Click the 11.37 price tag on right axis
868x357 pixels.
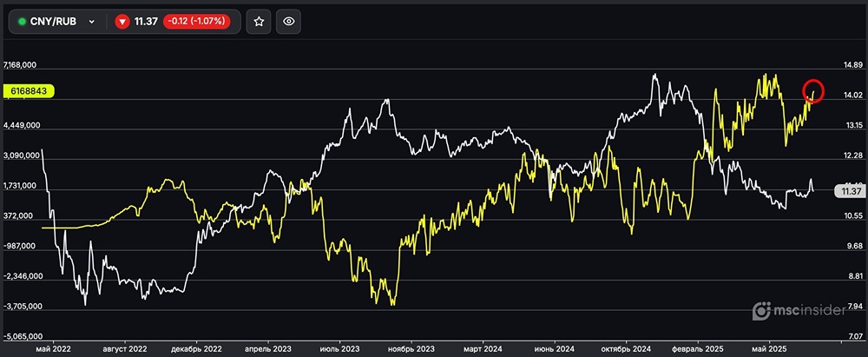point(849,191)
